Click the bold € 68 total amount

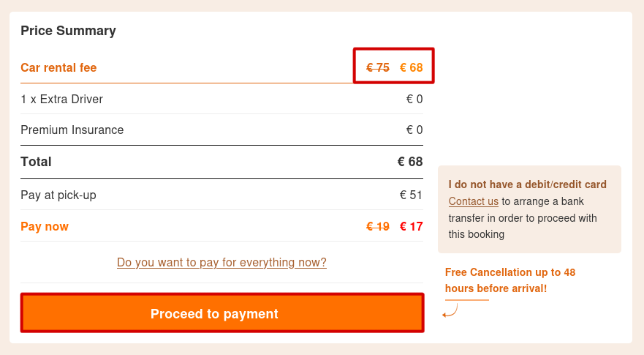click(x=409, y=162)
